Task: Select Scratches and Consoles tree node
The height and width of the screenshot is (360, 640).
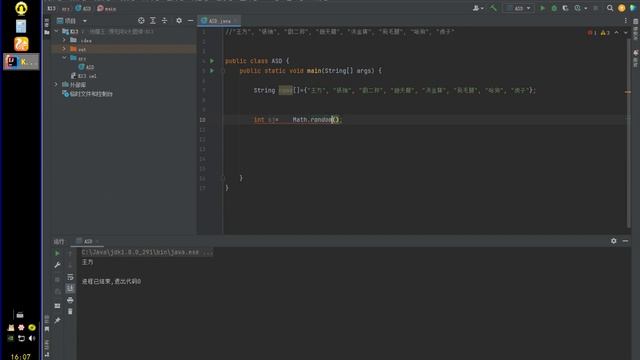Action: pyautogui.click(x=87, y=94)
